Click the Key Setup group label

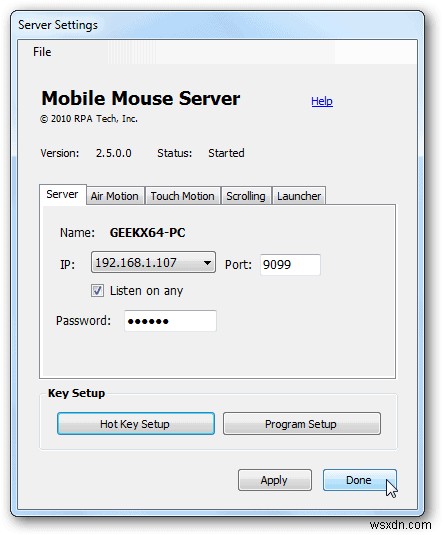pos(76,393)
